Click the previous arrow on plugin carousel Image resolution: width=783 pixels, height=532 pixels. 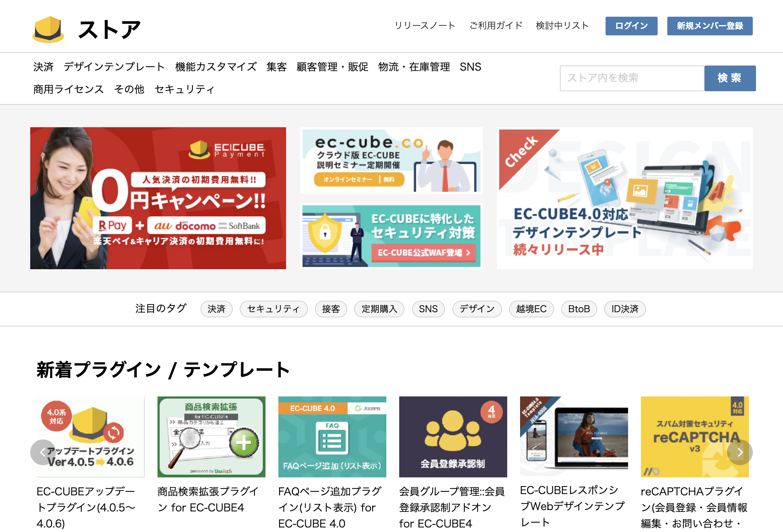pyautogui.click(x=43, y=452)
